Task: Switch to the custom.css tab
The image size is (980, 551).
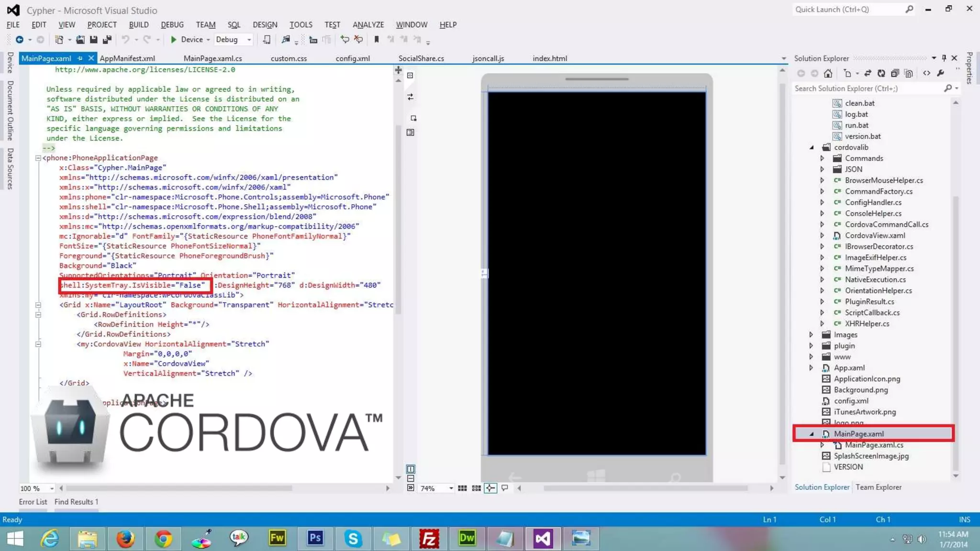Action: coord(289,58)
